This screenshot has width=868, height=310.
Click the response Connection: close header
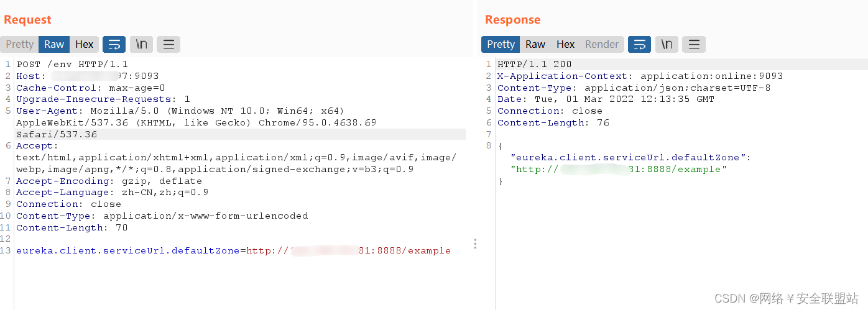pos(550,111)
